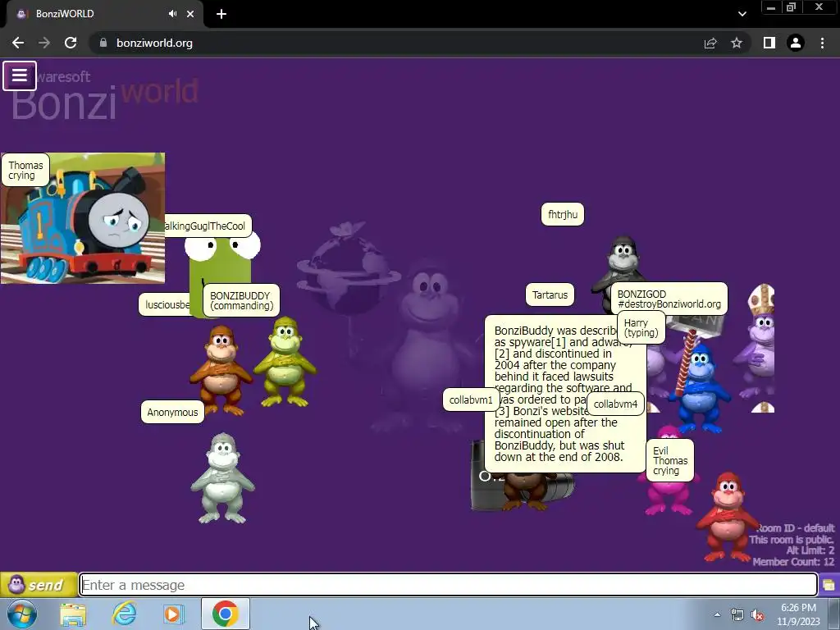Screen dimensions: 840x630
Task: Open the clock showing 6:26 PM
Action: click(x=798, y=614)
